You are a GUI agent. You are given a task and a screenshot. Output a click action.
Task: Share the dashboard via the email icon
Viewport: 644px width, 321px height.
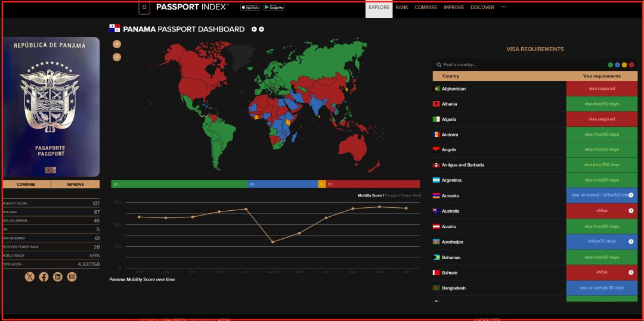pyautogui.click(x=72, y=277)
